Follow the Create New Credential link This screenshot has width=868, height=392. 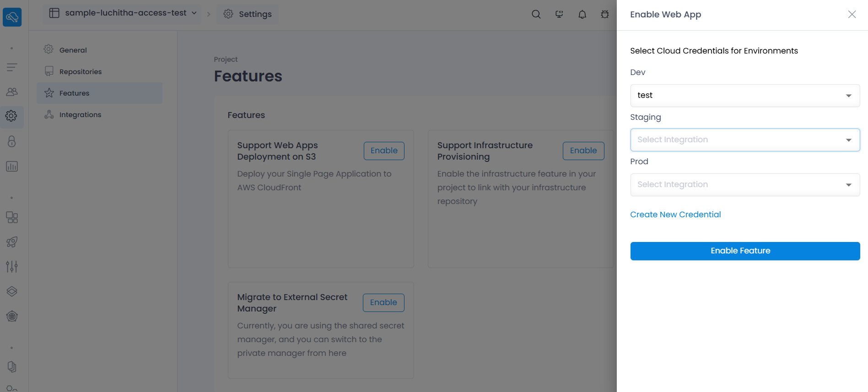pos(675,215)
